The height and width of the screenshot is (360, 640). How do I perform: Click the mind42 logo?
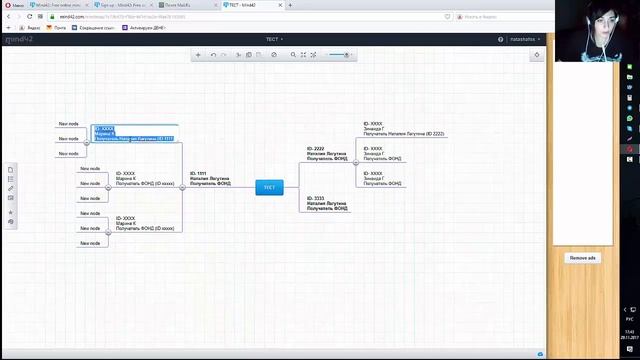19,39
